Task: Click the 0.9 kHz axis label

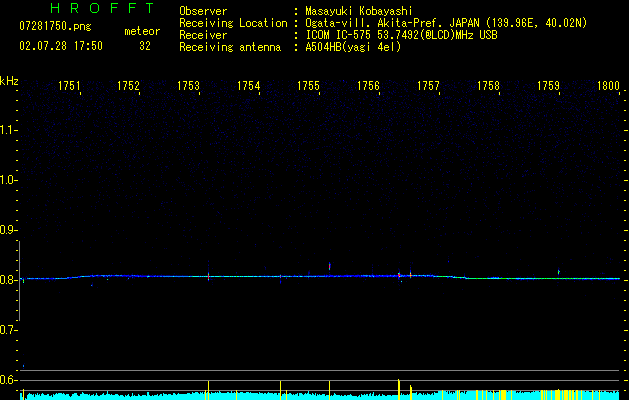Action: click(x=8, y=230)
